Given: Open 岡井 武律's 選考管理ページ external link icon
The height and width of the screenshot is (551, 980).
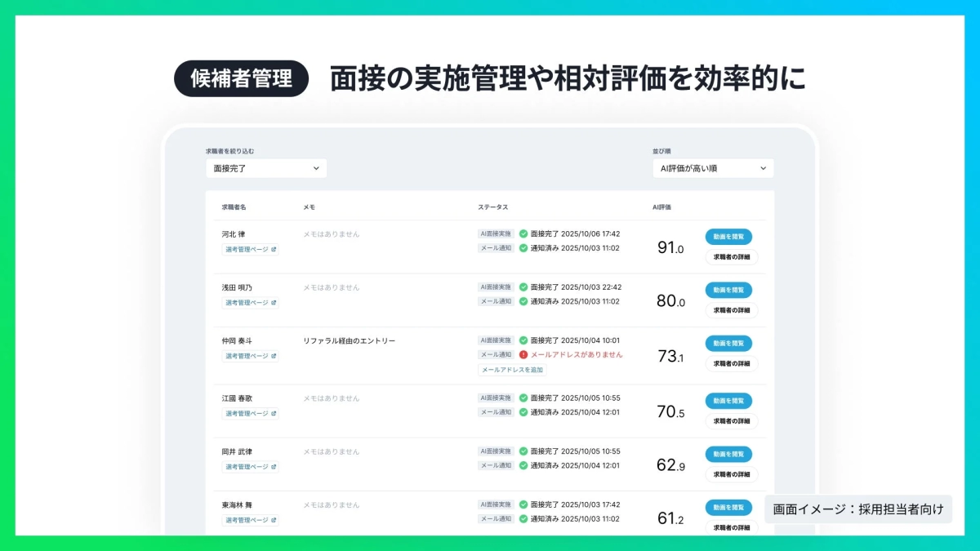Looking at the screenshot, I should click(275, 467).
